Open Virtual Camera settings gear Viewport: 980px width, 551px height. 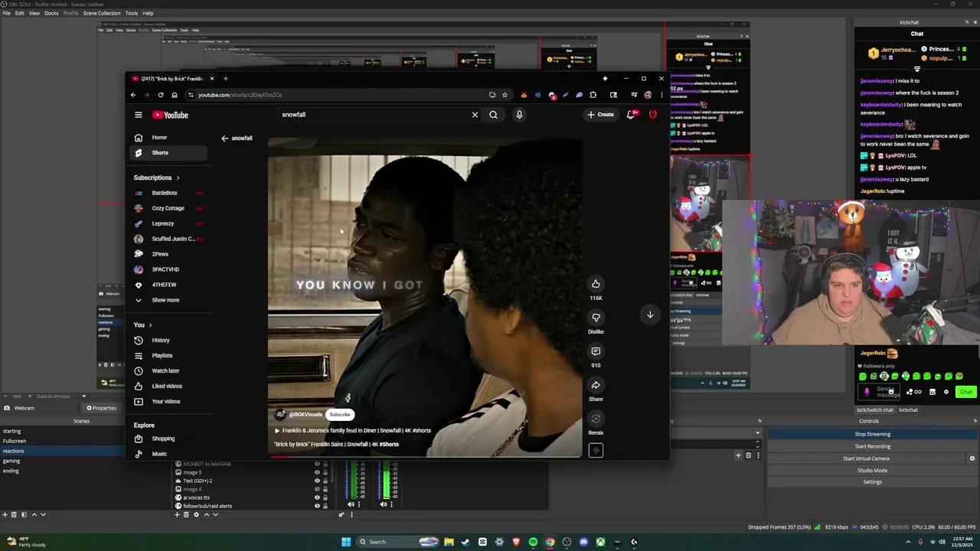pyautogui.click(x=972, y=458)
